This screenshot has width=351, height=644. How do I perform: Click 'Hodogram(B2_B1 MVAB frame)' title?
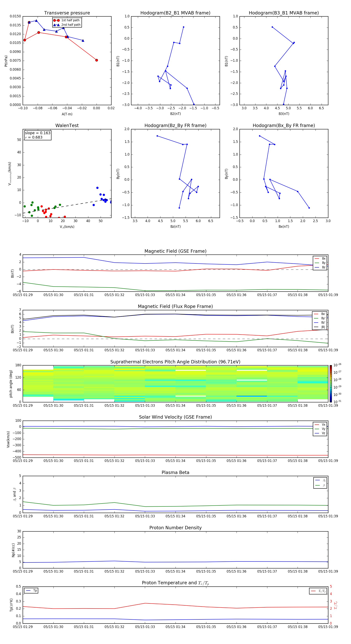coord(175,13)
